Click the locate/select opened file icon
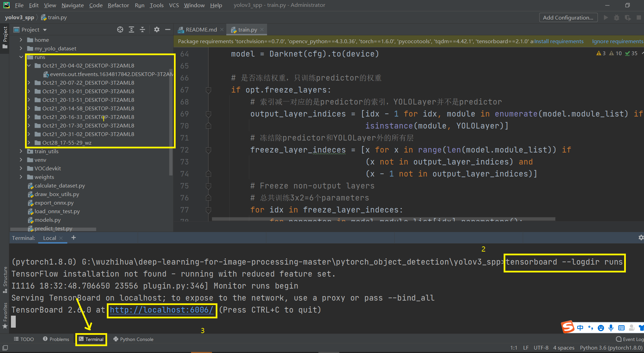 click(x=120, y=29)
